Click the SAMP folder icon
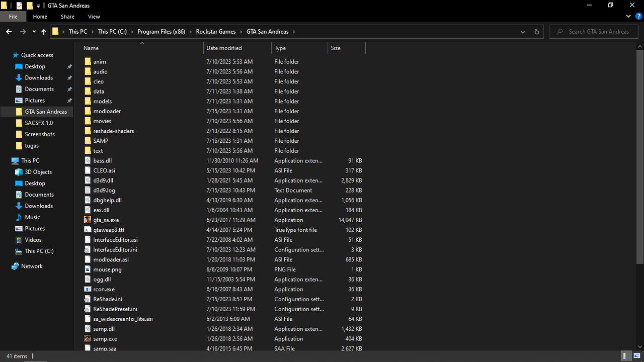The height and width of the screenshot is (362, 644). (88, 141)
